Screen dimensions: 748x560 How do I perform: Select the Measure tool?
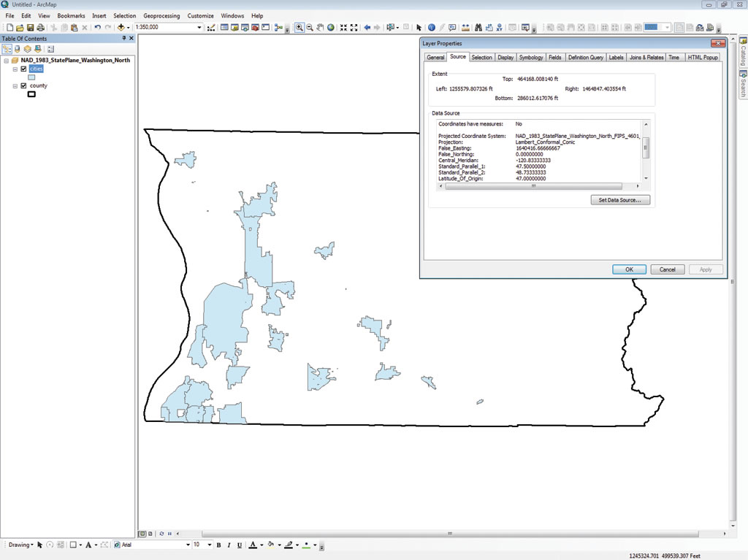465,28
